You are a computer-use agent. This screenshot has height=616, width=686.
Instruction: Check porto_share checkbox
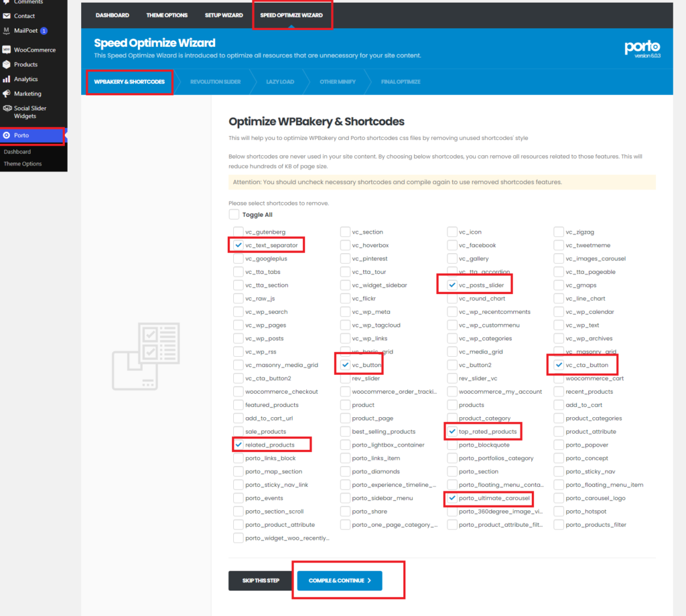tap(345, 512)
